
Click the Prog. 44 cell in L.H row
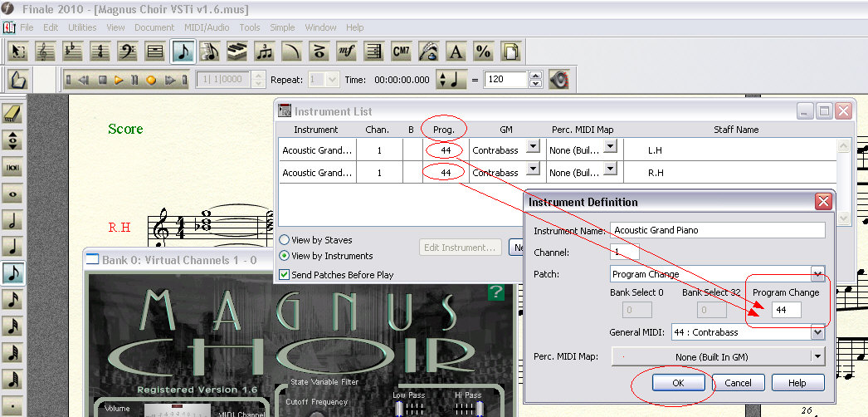[x=446, y=150]
